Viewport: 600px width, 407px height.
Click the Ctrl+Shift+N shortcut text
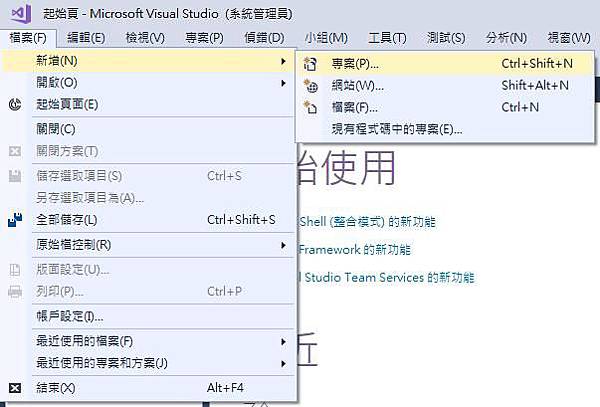click(537, 63)
